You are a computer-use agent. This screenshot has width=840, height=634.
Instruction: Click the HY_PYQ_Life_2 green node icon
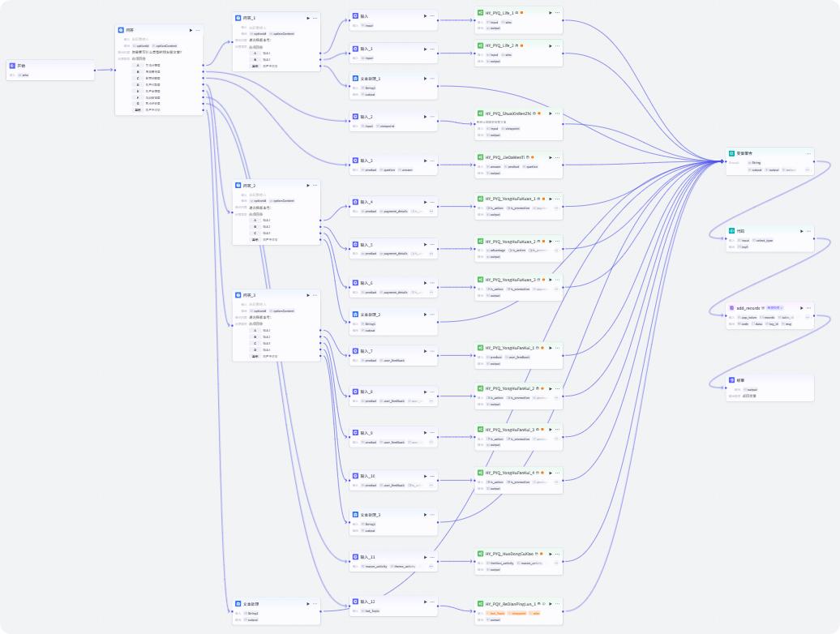[481, 45]
